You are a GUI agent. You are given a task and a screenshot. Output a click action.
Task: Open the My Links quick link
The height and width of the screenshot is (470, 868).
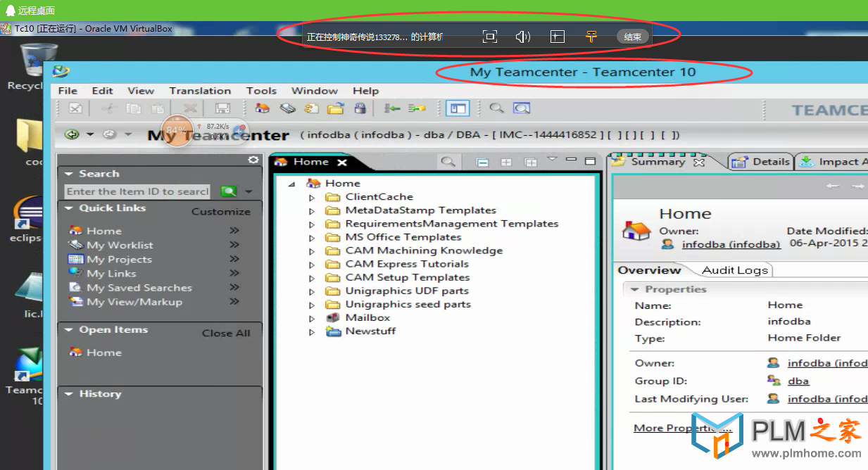[111, 274]
